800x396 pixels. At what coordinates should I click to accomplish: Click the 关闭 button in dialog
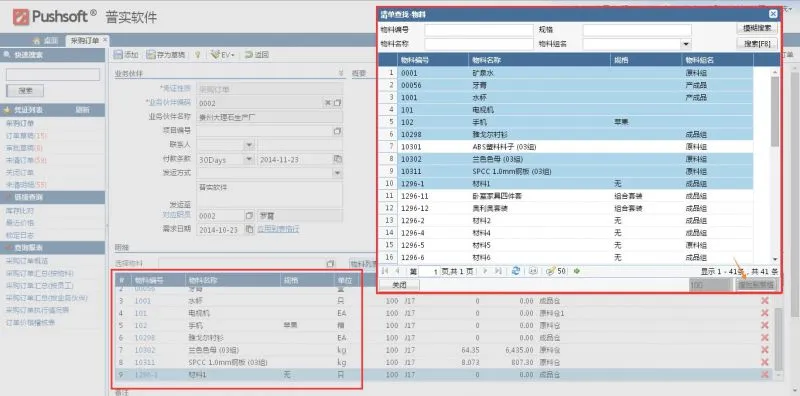[399, 285]
